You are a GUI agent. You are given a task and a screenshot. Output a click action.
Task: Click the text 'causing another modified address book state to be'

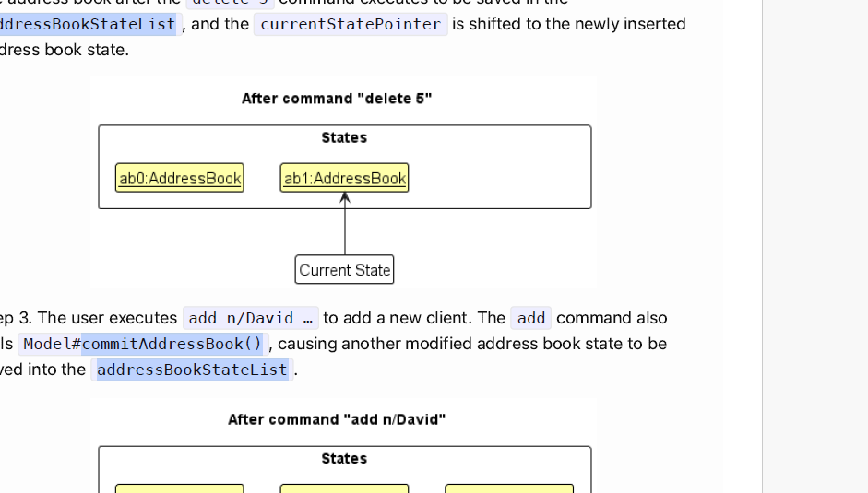click(472, 344)
